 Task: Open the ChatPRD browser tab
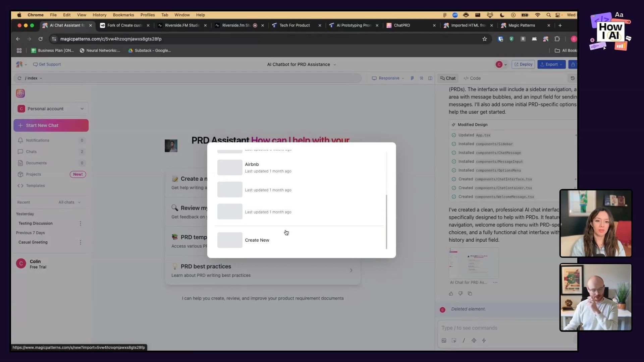tap(411, 25)
